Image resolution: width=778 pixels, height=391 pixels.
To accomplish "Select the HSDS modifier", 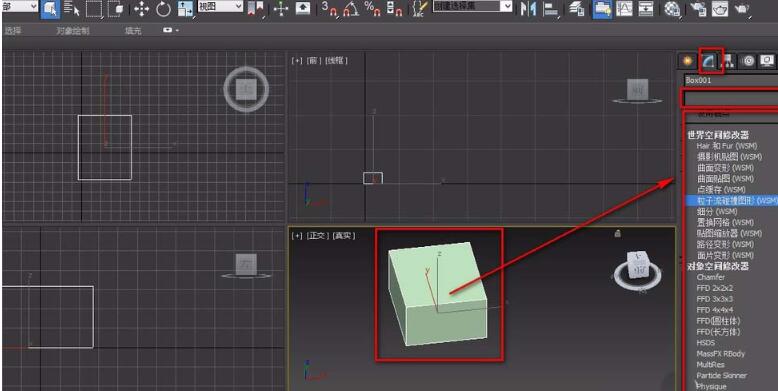I will coord(706,343).
